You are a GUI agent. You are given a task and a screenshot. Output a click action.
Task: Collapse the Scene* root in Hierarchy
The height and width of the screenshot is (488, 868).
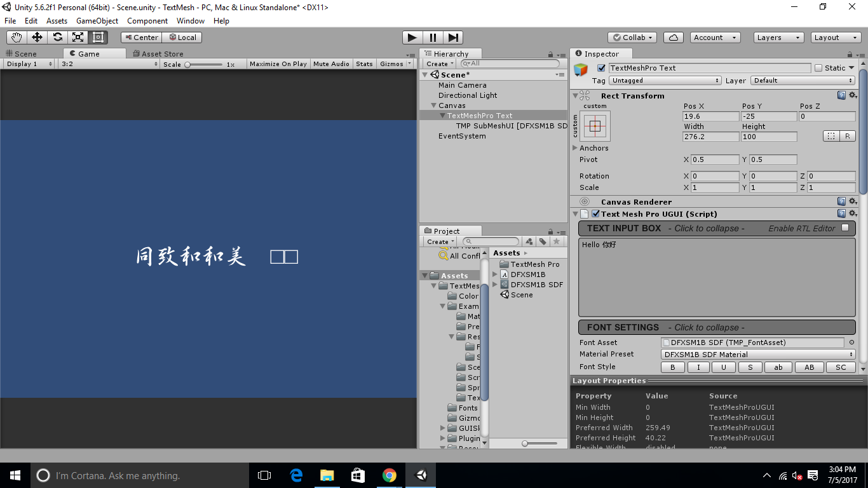coord(425,75)
